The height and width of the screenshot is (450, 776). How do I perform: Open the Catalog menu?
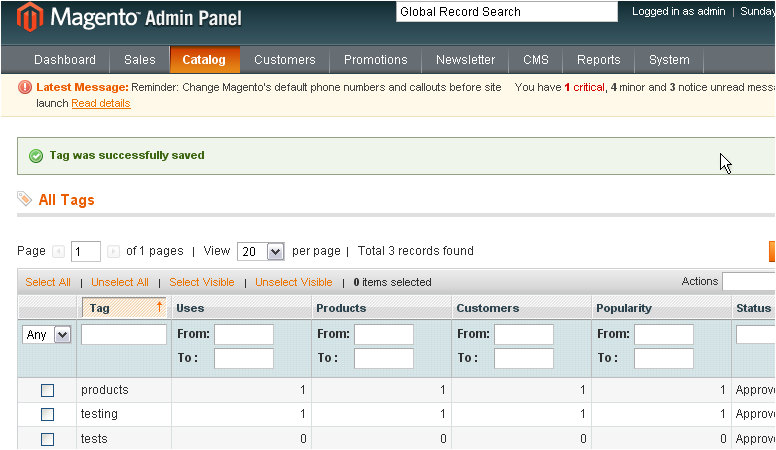204,60
